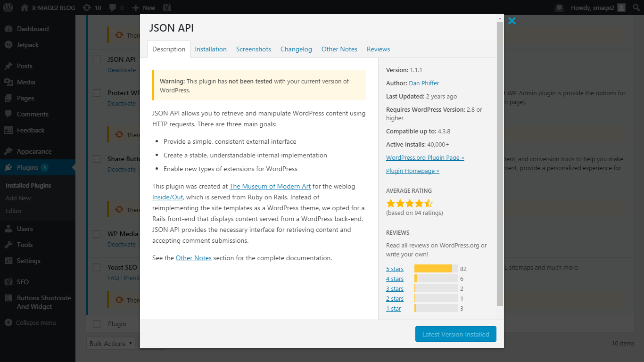The image size is (644, 362).
Task: Open the 5 stars reviews link
Action: click(x=395, y=269)
